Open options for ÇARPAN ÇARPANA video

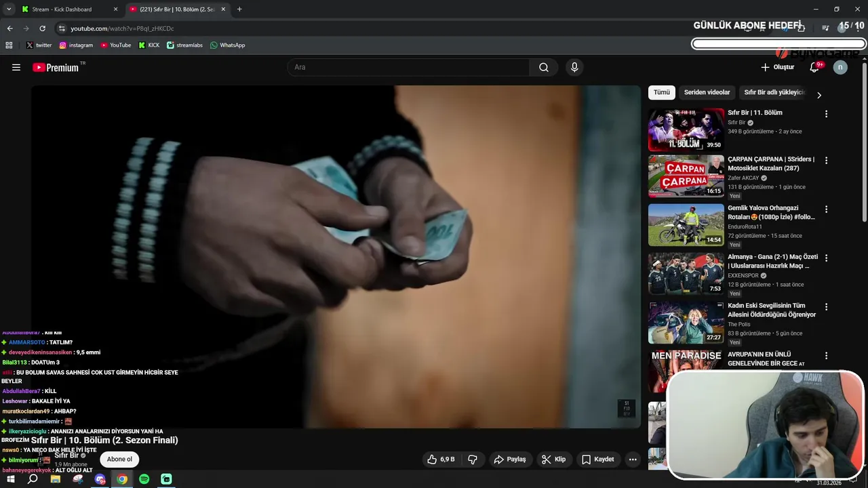(x=826, y=161)
